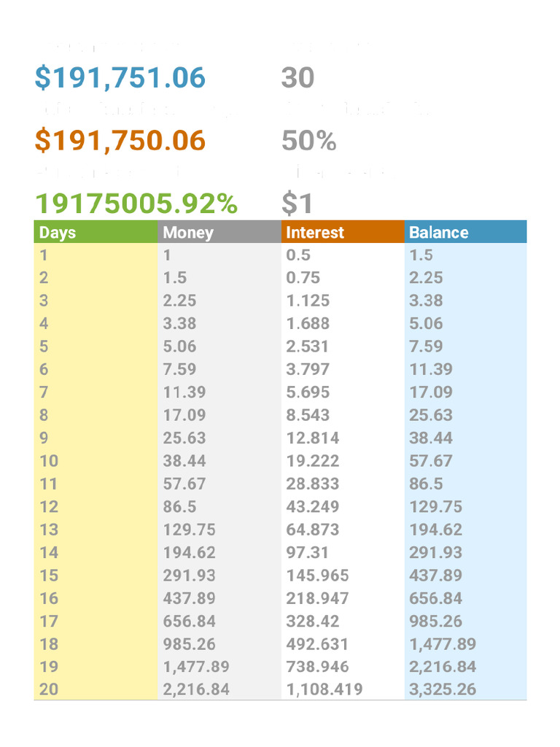Click the 50% rate value
Viewport: 560px width, 747px height.
point(308,141)
